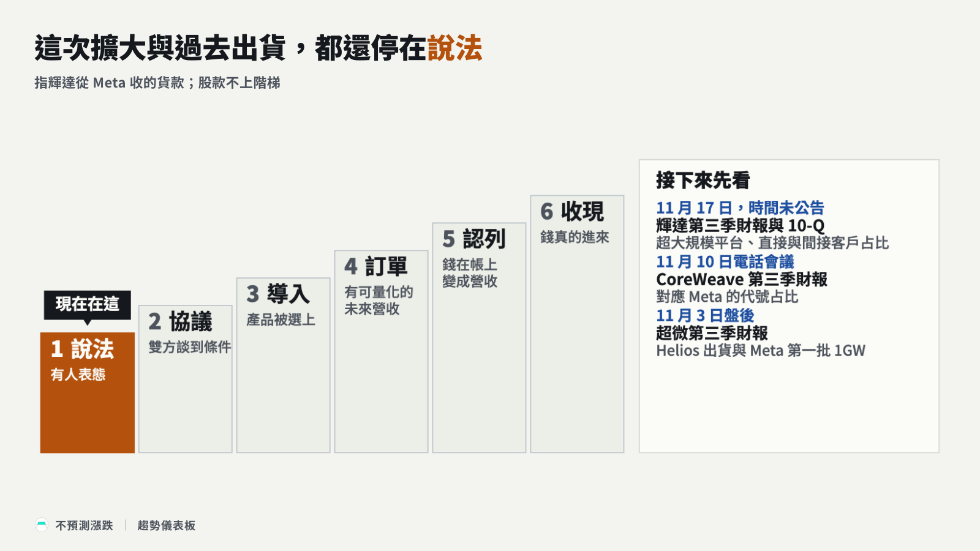Click '對應 Meta 的代號占比' line

727,297
